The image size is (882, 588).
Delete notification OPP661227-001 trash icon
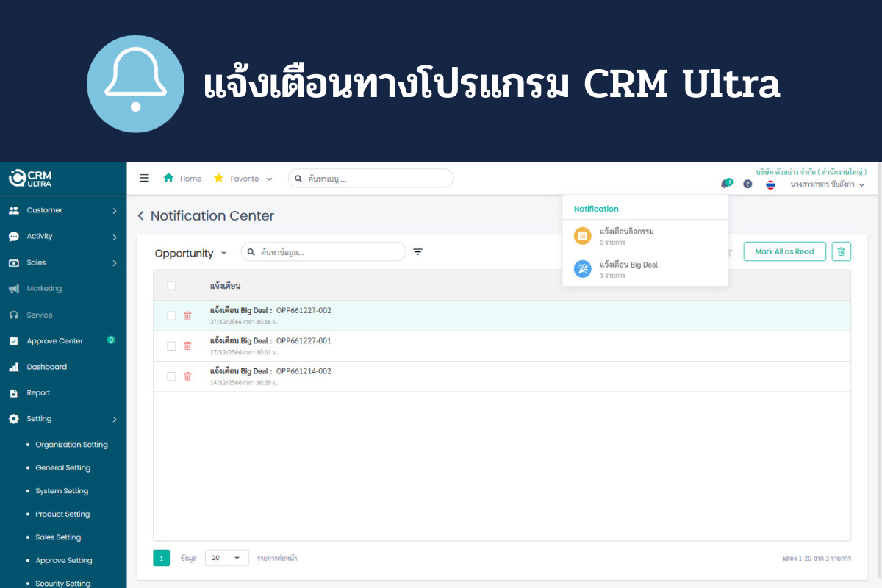(x=187, y=345)
